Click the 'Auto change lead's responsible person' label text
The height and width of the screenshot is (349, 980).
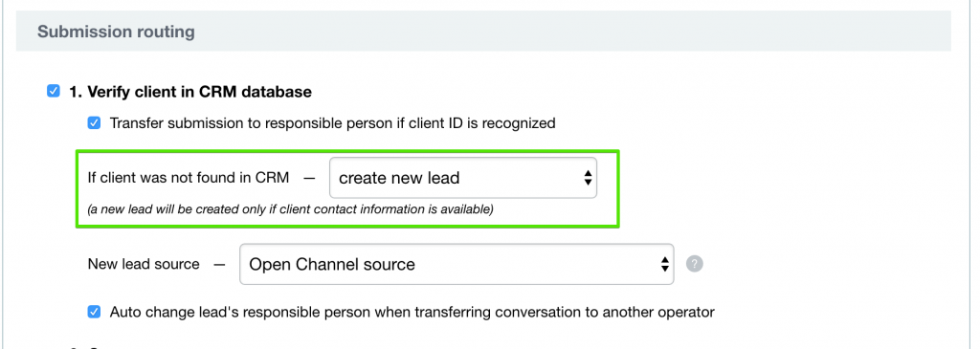412,312
